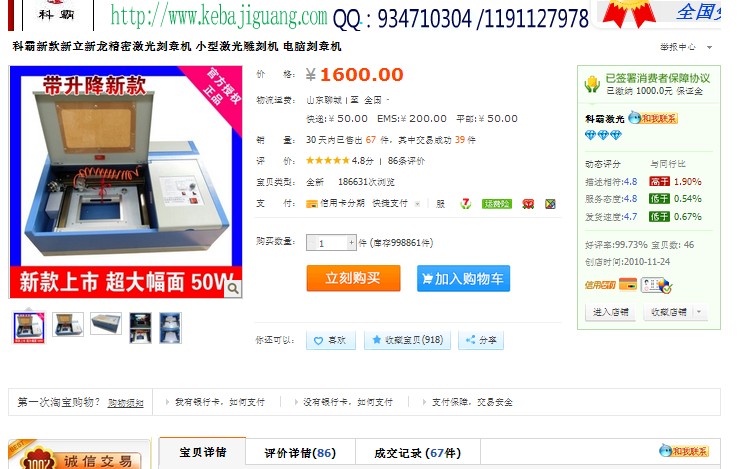Click the 分享 share button

pos(481,340)
